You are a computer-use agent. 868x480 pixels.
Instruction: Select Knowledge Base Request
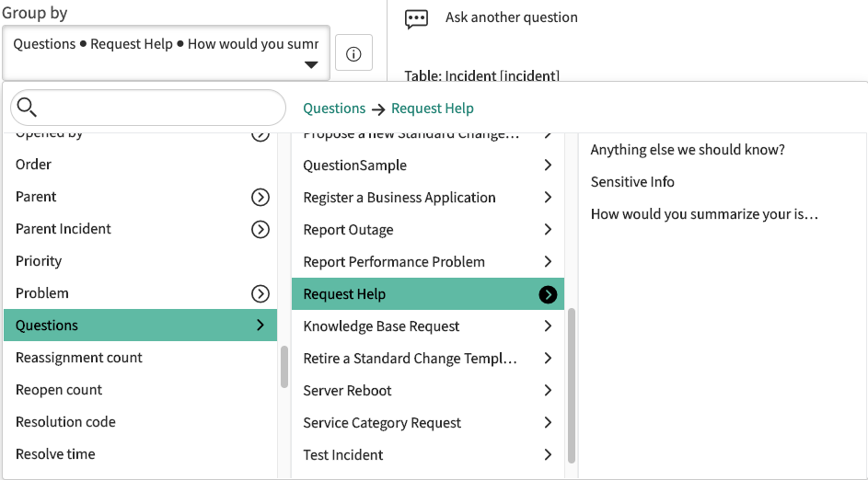tap(381, 326)
